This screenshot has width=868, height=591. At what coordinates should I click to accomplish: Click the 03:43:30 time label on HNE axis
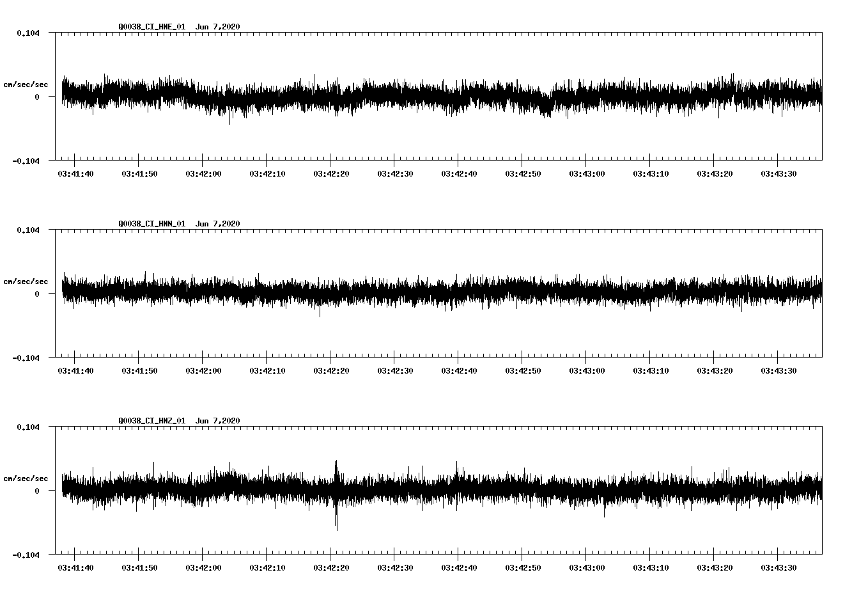(x=779, y=173)
